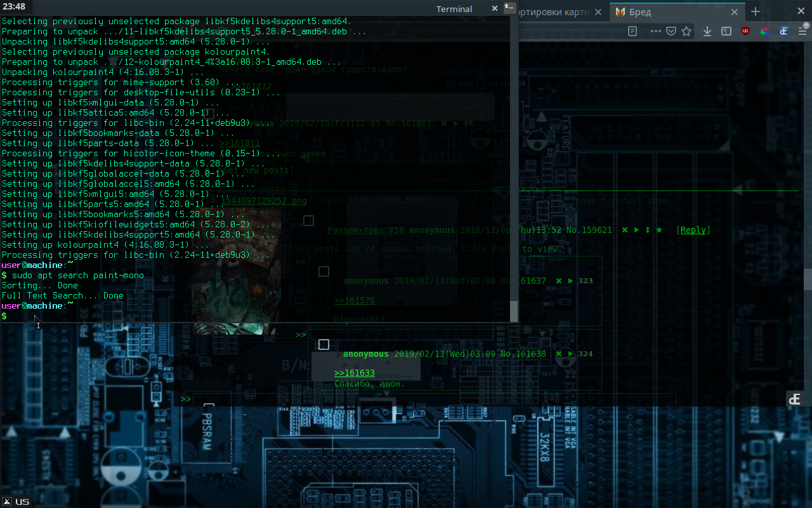Click triangle icon on post No.161637
812x508 pixels.
point(570,281)
